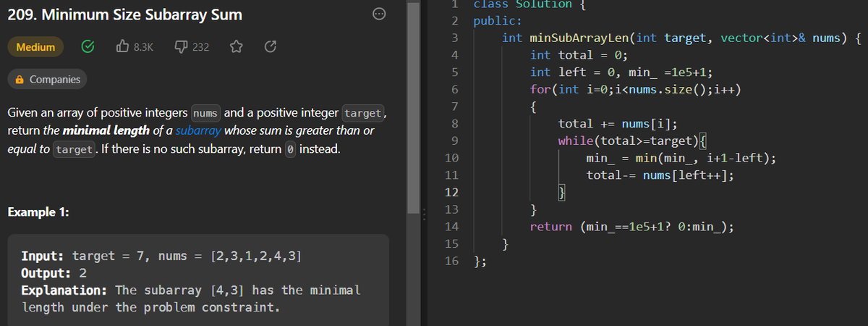
Task: Place cursor at closing brace on line 12
Action: point(562,193)
